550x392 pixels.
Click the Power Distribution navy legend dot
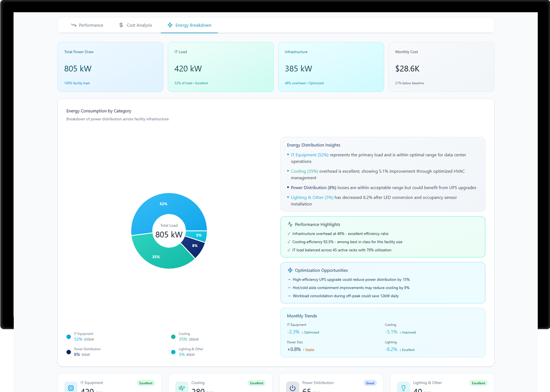click(69, 352)
